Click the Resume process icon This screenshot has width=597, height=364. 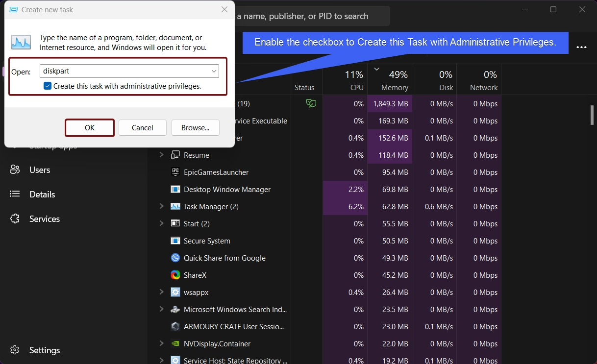[x=175, y=155]
